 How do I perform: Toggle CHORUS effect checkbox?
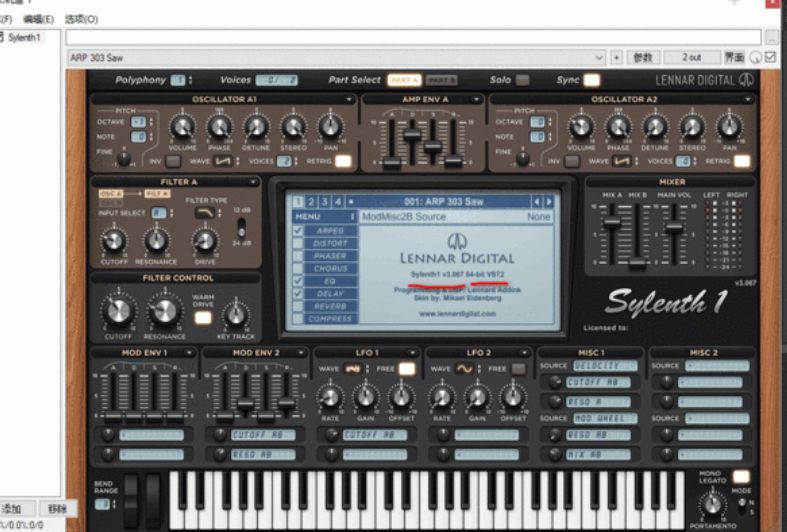(x=298, y=268)
